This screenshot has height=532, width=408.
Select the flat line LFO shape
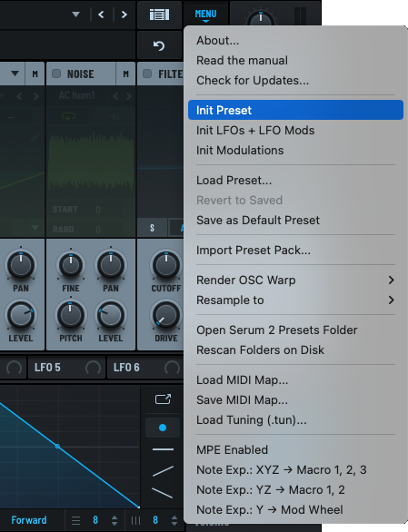pyautogui.click(x=163, y=449)
